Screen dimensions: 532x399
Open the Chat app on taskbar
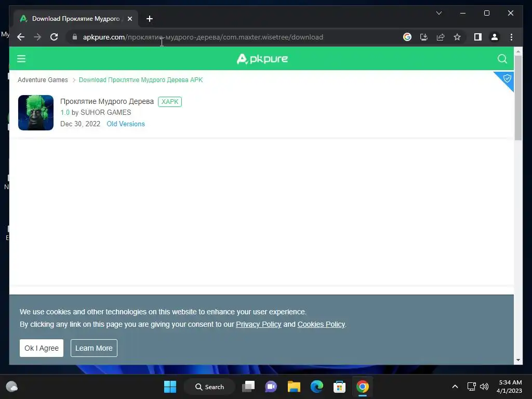click(271, 387)
